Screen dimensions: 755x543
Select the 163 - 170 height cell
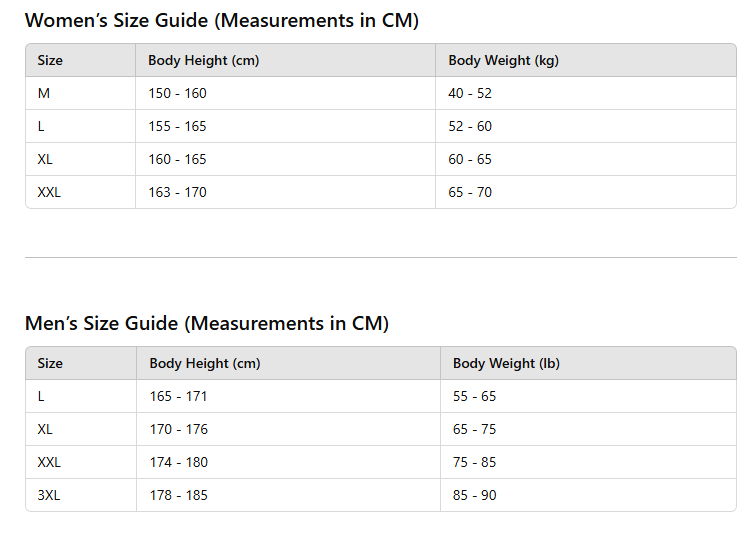click(x=177, y=192)
